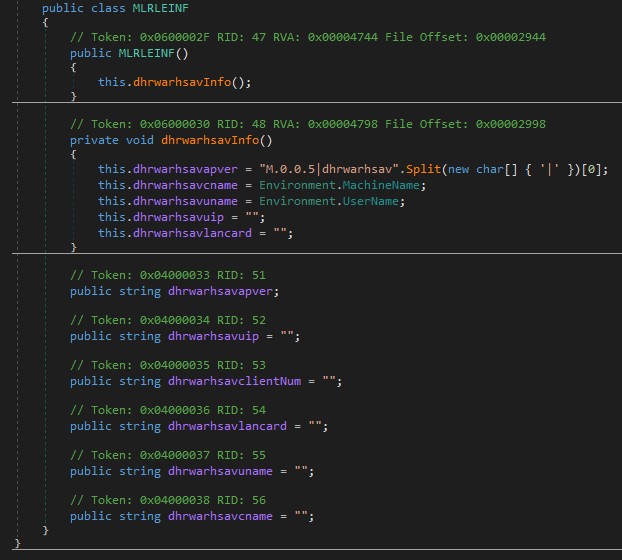Click the MLRLEINF constructor name

(151, 52)
